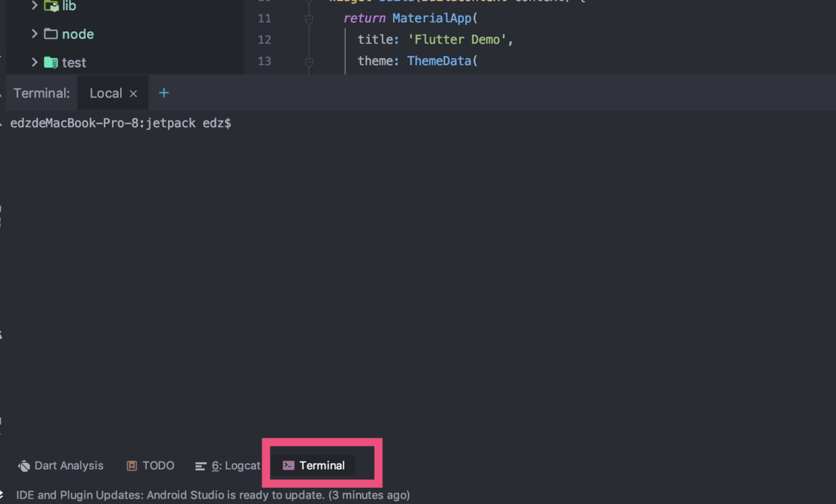The height and width of the screenshot is (504, 836).
Task: Click the terminal prompt line
Action: (121, 123)
